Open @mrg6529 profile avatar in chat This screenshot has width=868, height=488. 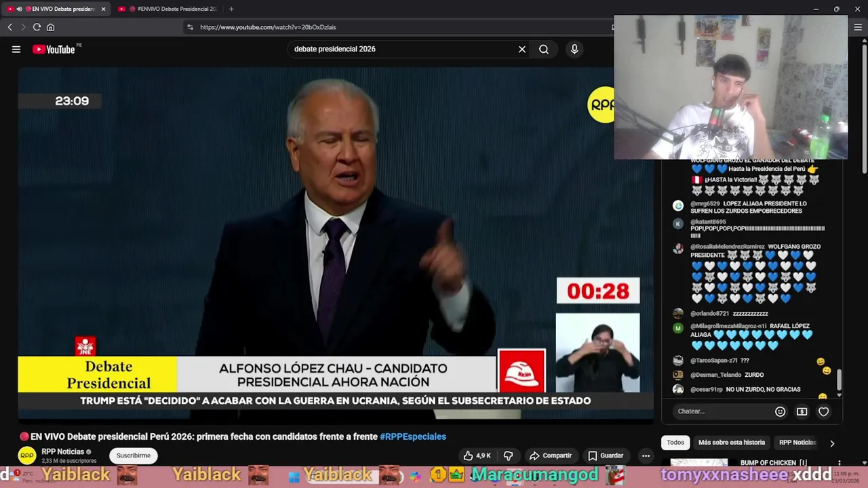[678, 205]
